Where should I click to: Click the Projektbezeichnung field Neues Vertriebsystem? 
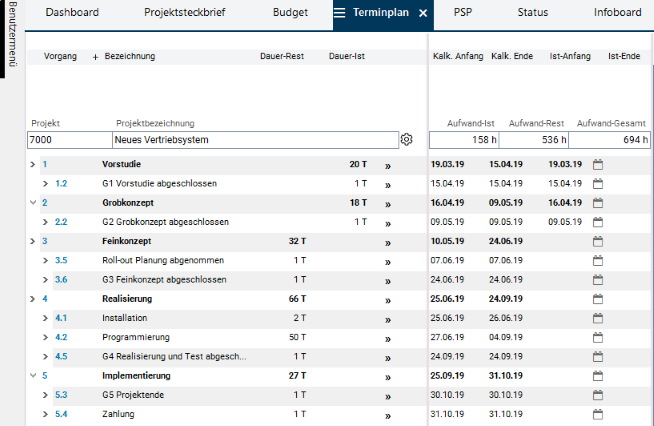click(x=255, y=140)
